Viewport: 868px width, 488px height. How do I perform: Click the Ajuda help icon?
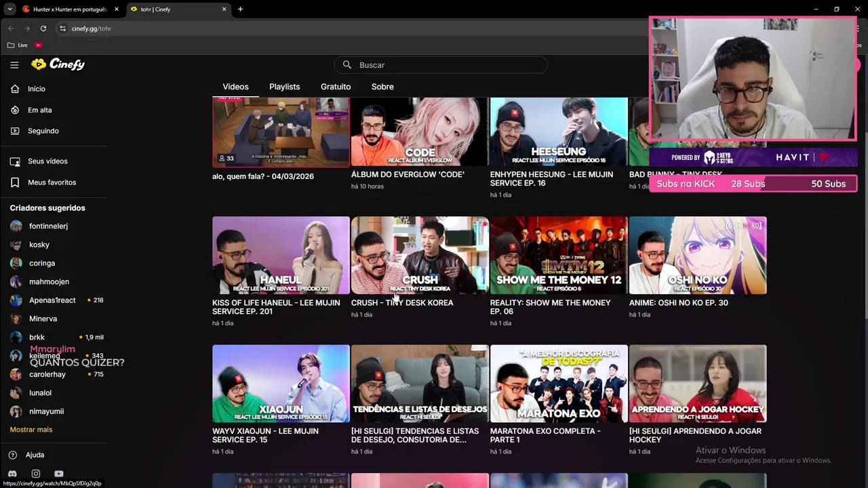tap(12, 455)
